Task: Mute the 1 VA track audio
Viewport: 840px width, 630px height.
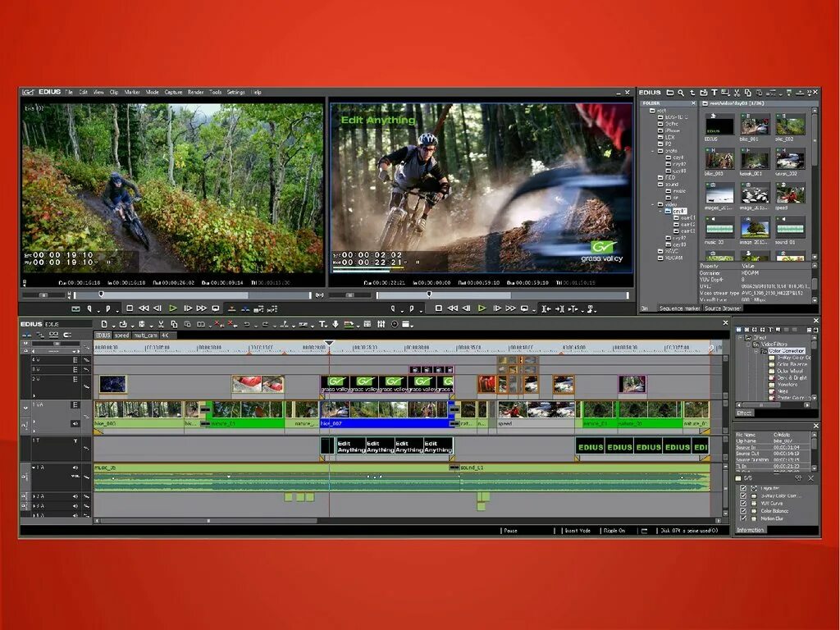Action: point(75,424)
